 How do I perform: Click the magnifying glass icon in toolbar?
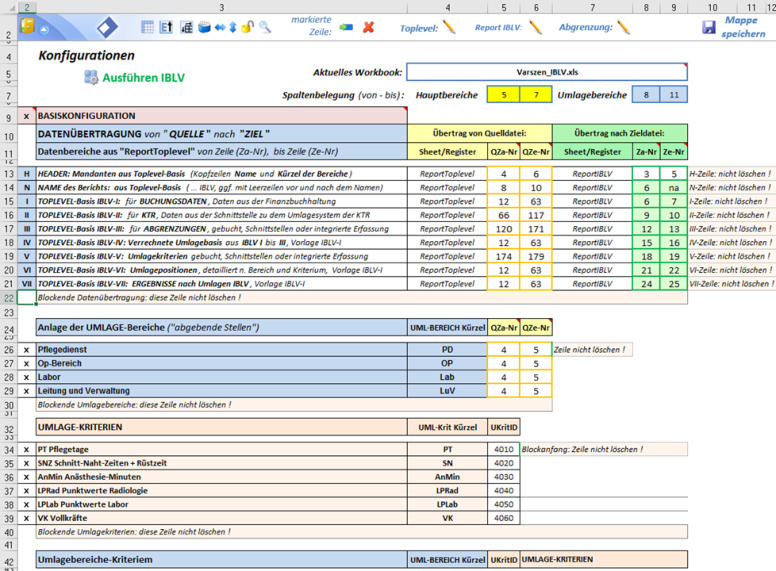(265, 27)
